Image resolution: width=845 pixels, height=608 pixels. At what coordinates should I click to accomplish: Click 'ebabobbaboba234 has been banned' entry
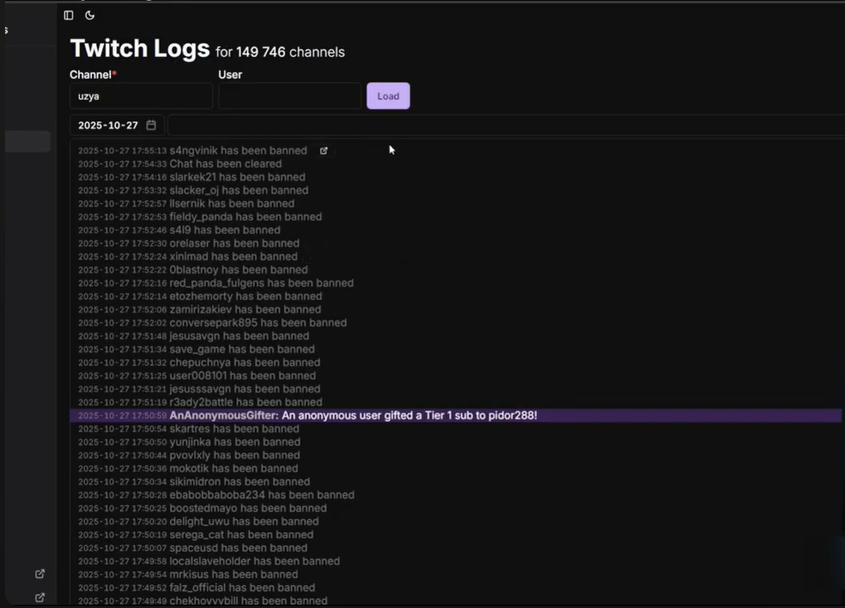coord(262,495)
